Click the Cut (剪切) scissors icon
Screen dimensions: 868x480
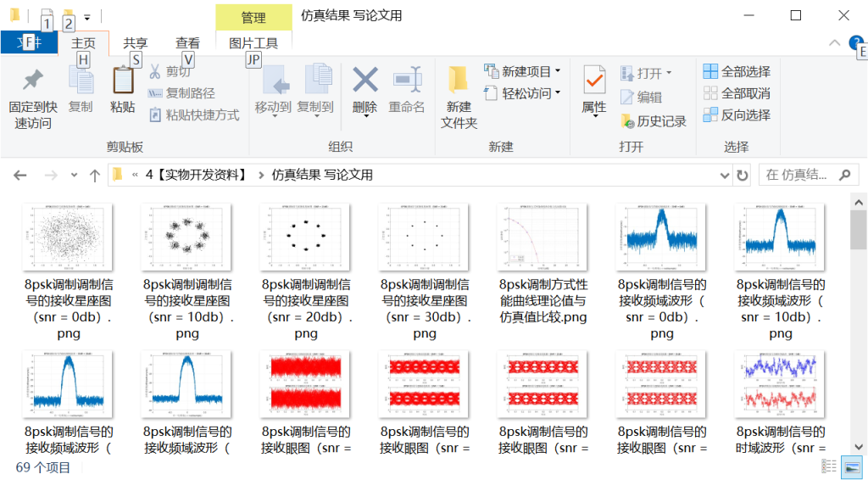click(x=155, y=71)
